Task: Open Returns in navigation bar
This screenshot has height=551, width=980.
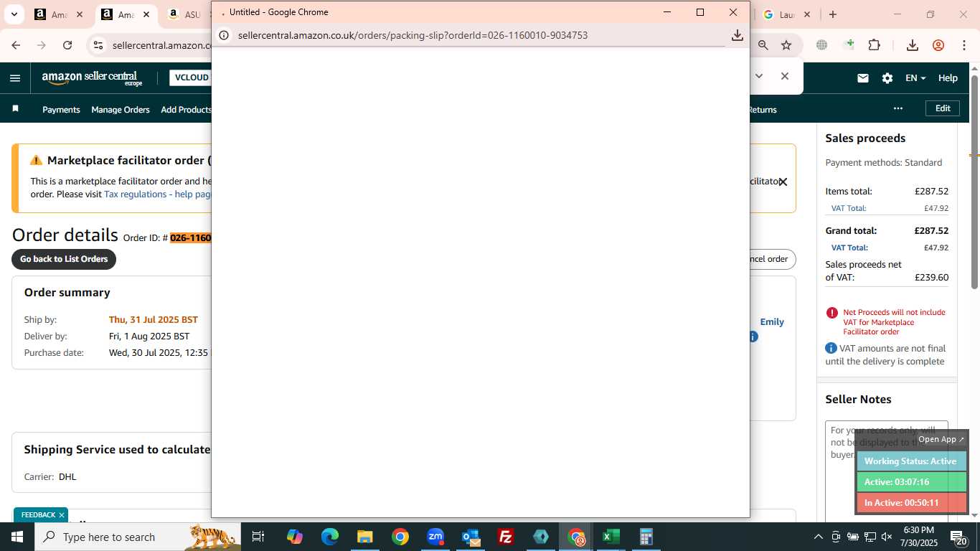Action: pyautogui.click(x=763, y=110)
